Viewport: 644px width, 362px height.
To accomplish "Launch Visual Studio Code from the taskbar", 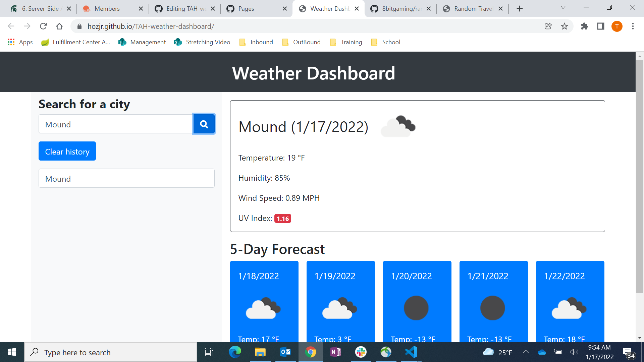I will [411, 352].
